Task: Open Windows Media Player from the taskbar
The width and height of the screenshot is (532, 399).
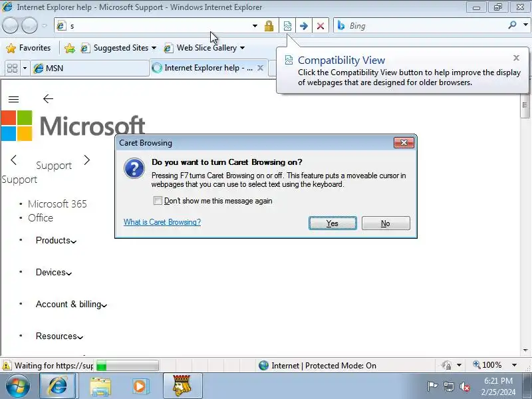Action: tap(140, 386)
